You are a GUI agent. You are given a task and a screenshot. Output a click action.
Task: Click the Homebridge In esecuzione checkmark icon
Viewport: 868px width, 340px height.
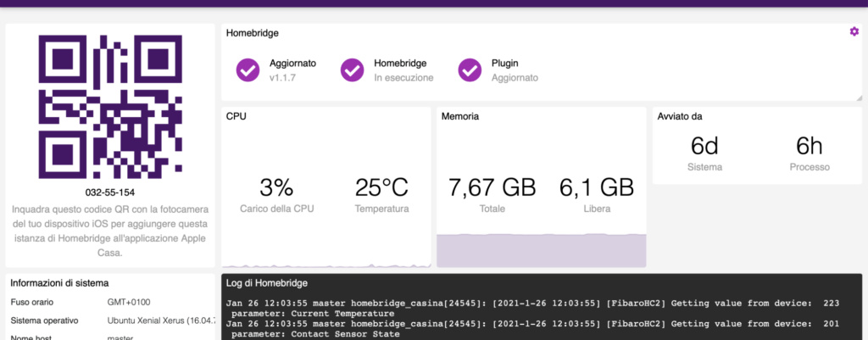pyautogui.click(x=352, y=70)
